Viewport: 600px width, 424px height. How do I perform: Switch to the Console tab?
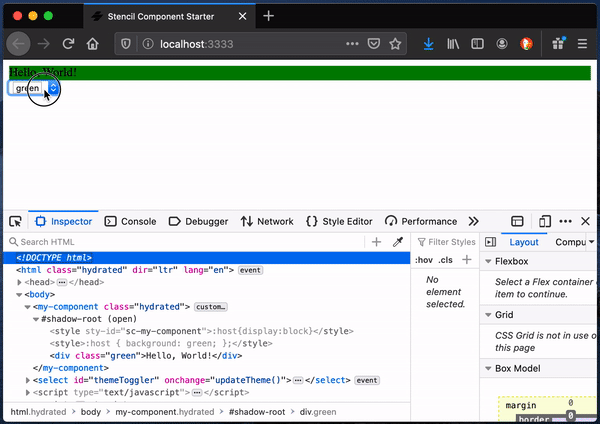(x=130, y=221)
